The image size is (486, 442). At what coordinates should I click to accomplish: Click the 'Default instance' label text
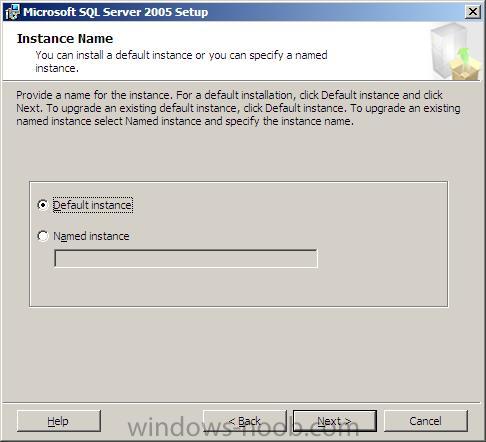92,205
